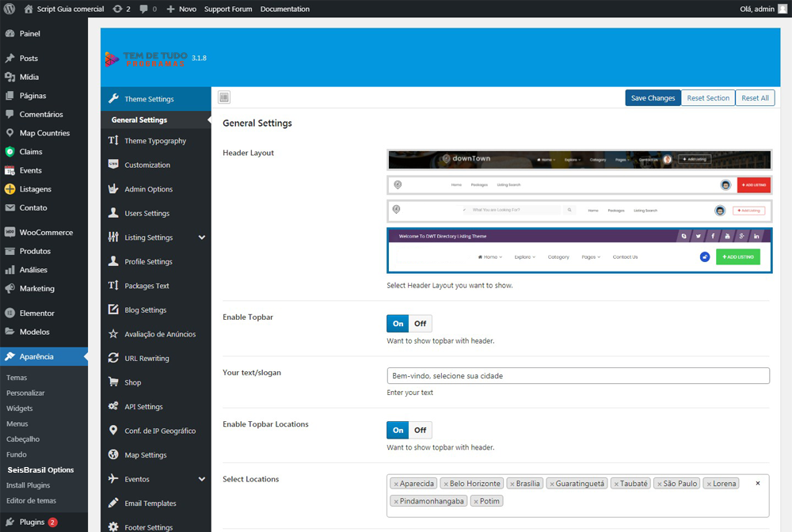Open the comments bubble icon in admin bar
The image size is (792, 532).
143,9
